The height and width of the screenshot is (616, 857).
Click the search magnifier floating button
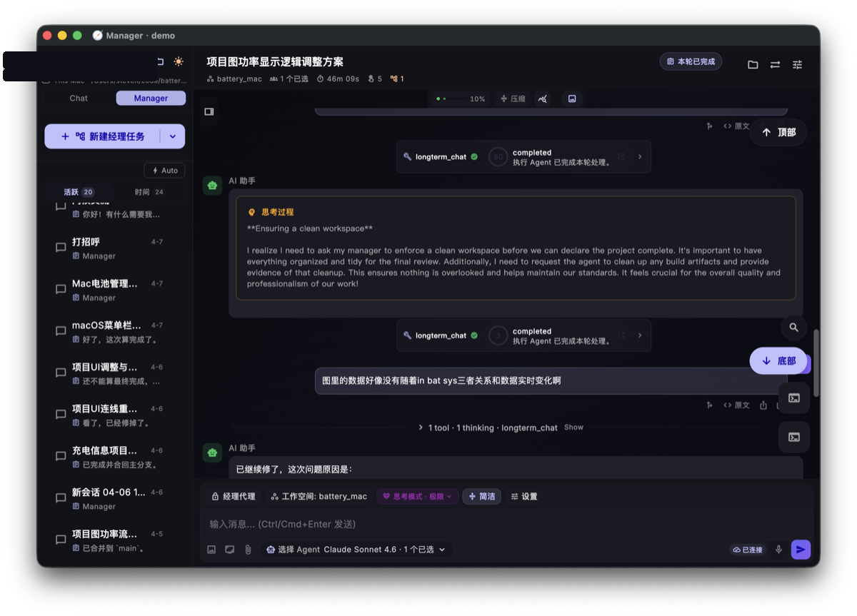[794, 328]
